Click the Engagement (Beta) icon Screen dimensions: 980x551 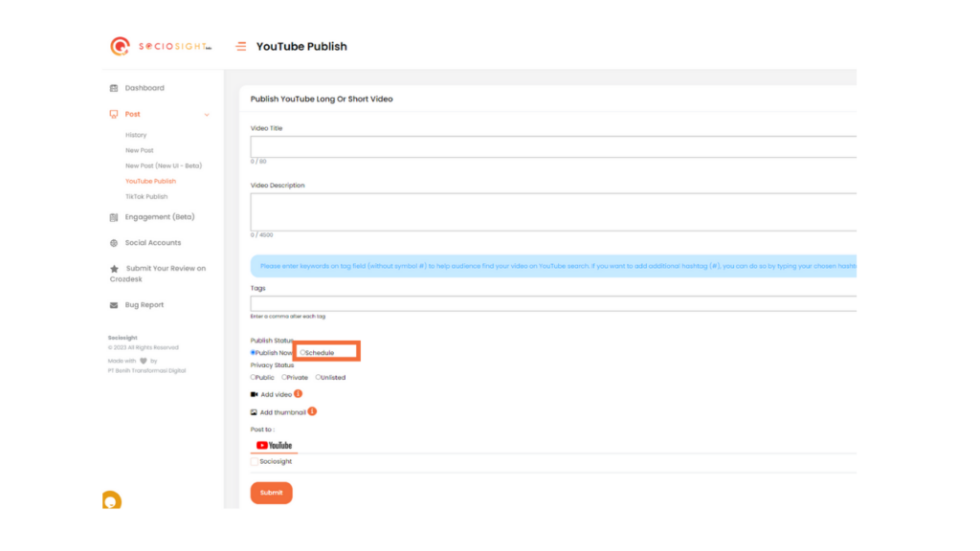114,217
